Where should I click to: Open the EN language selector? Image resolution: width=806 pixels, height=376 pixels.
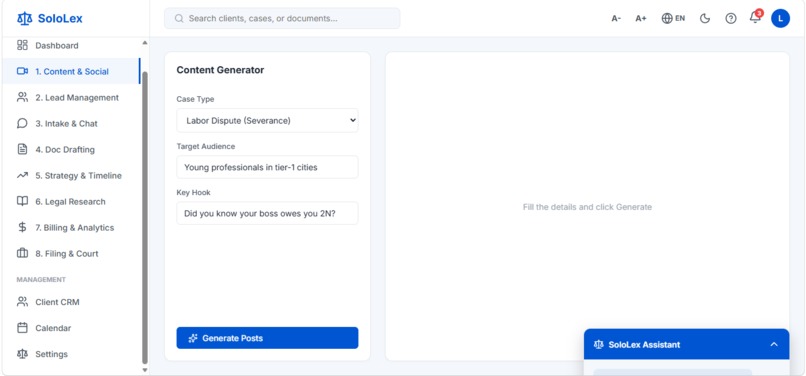pyautogui.click(x=673, y=19)
